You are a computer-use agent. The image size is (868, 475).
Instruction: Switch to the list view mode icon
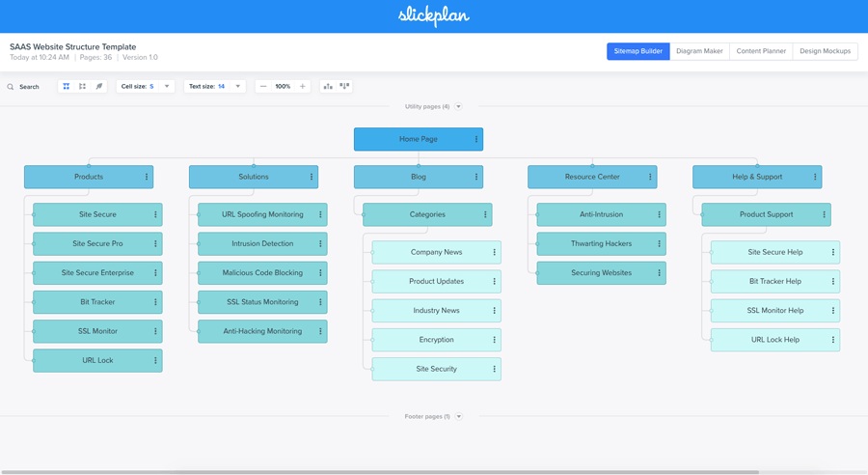coord(83,87)
